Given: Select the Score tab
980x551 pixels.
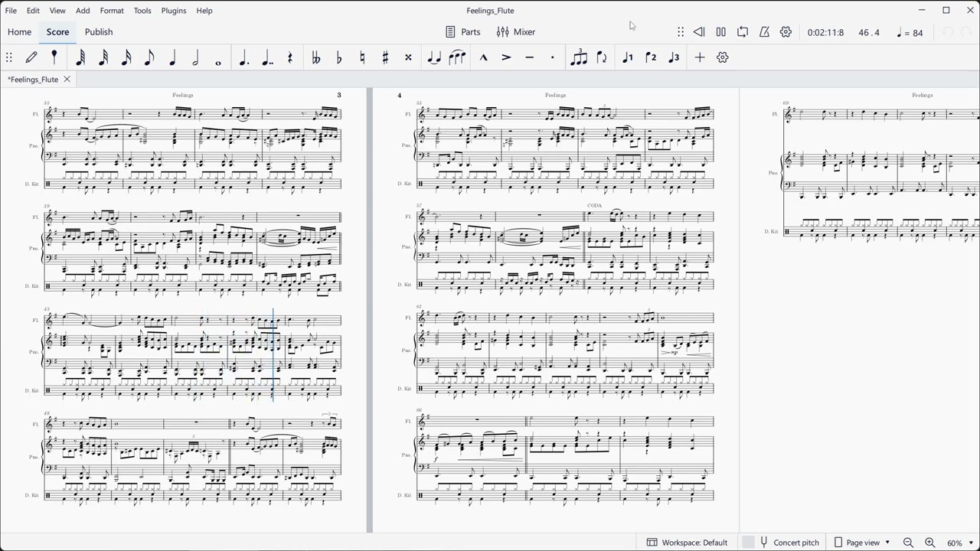Looking at the screenshot, I should tap(57, 32).
